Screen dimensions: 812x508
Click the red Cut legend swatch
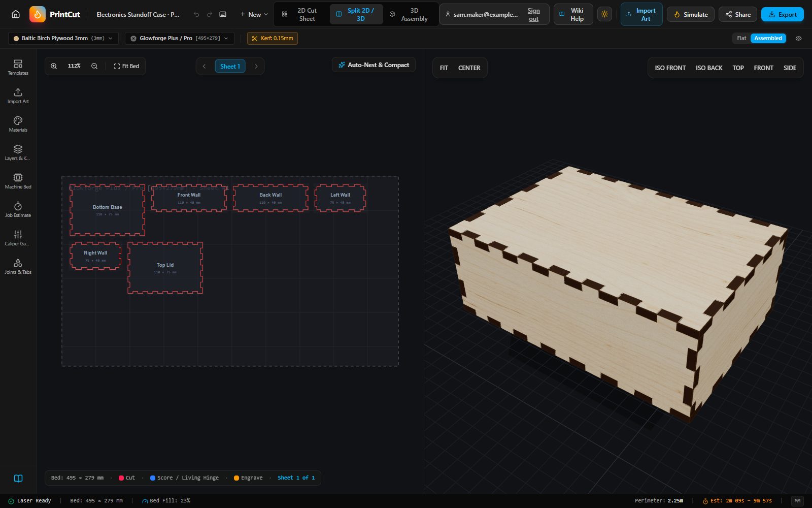[121, 478]
